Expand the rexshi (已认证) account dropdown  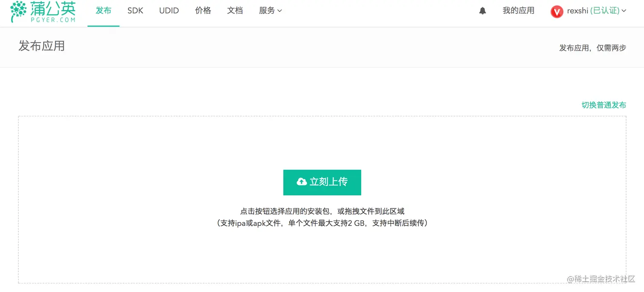[597, 11]
